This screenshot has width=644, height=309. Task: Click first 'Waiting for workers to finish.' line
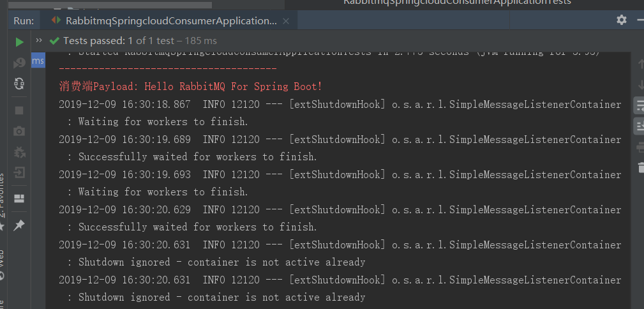163,122
